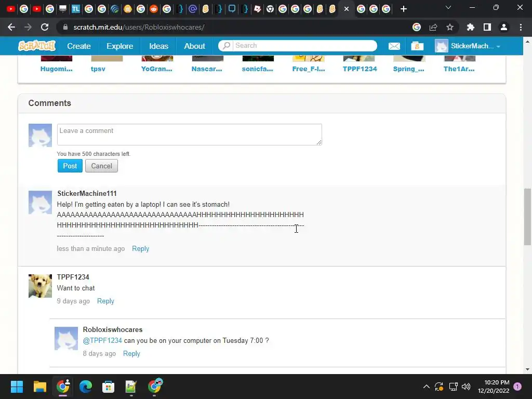Image resolution: width=532 pixels, height=399 pixels.
Task: Open the Chrome extensions puzzle icon
Action: click(470, 27)
